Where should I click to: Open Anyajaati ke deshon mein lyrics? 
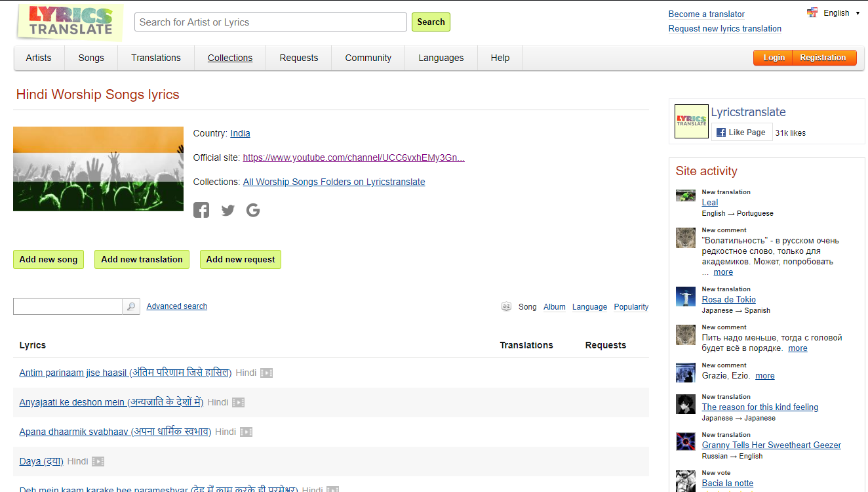coord(111,402)
